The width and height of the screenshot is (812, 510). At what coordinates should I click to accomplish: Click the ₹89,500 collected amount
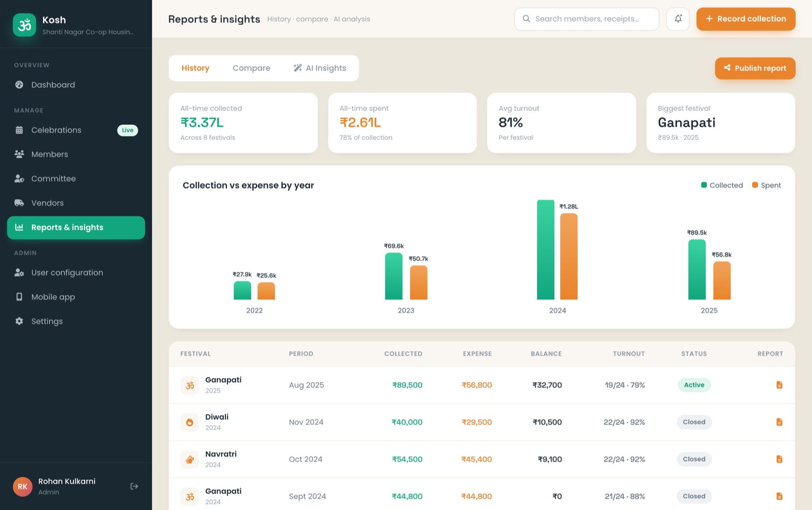point(407,385)
